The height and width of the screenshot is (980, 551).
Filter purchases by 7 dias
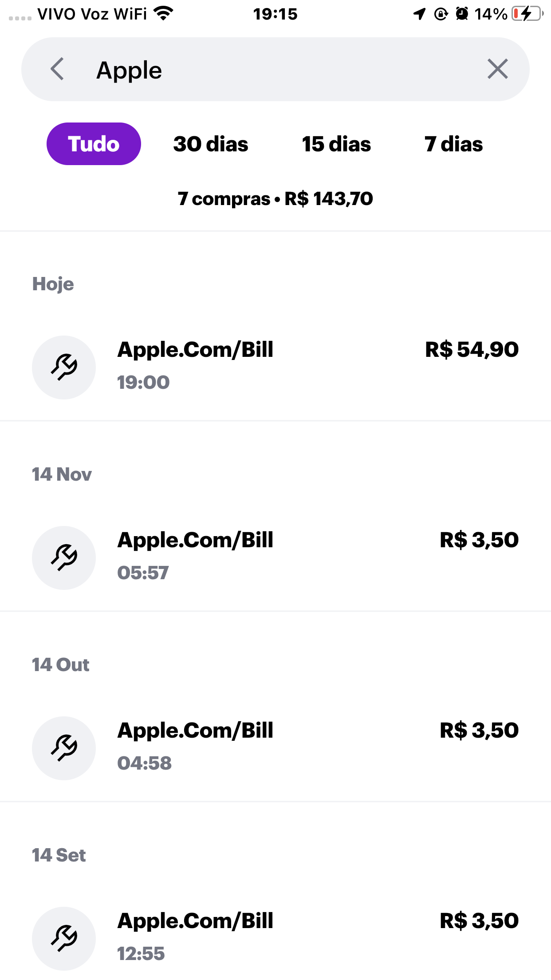pyautogui.click(x=453, y=144)
